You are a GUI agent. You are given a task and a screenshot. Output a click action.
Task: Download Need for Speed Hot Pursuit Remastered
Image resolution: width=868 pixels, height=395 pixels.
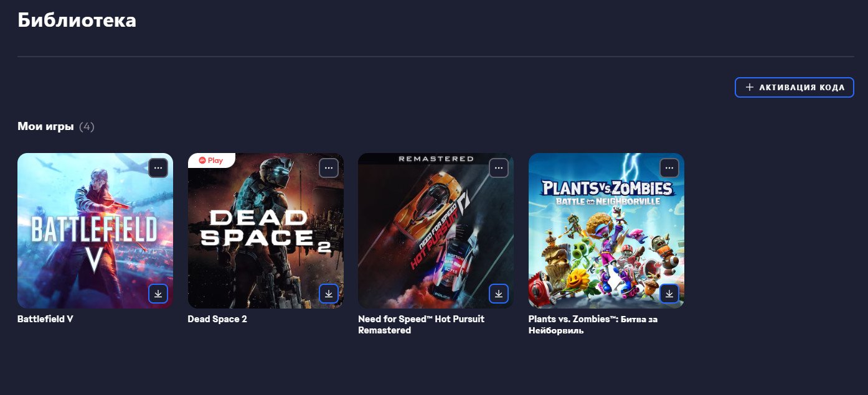coord(499,294)
